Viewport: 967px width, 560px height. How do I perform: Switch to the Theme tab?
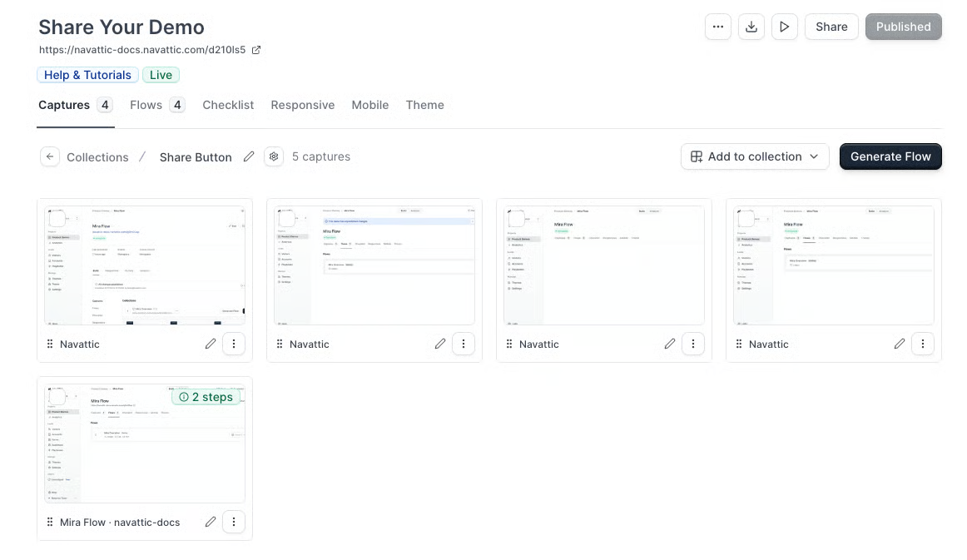tap(425, 105)
